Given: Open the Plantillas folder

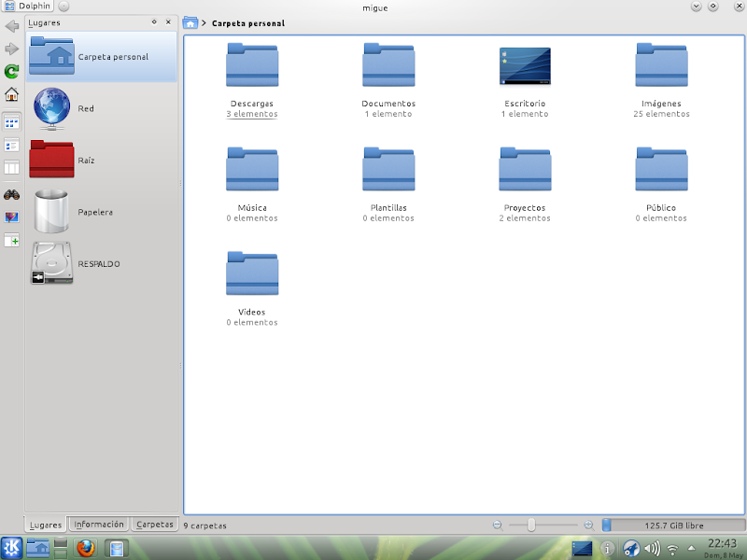Looking at the screenshot, I should click(388, 170).
